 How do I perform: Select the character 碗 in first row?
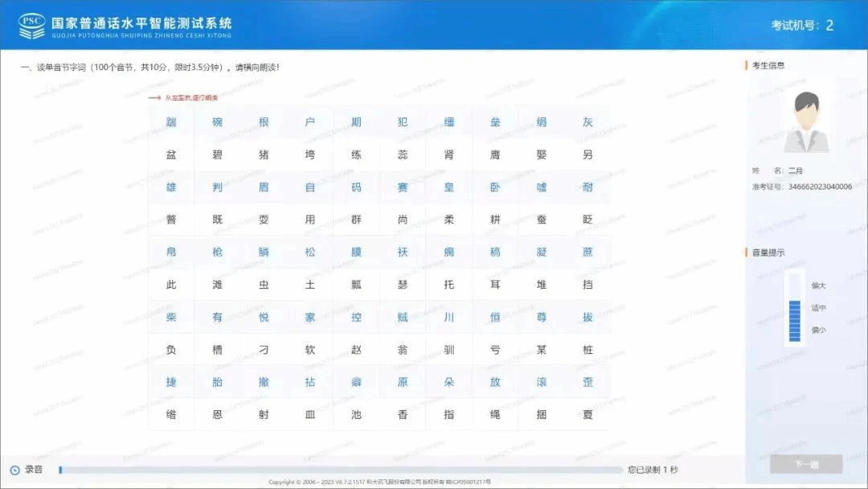click(x=217, y=122)
